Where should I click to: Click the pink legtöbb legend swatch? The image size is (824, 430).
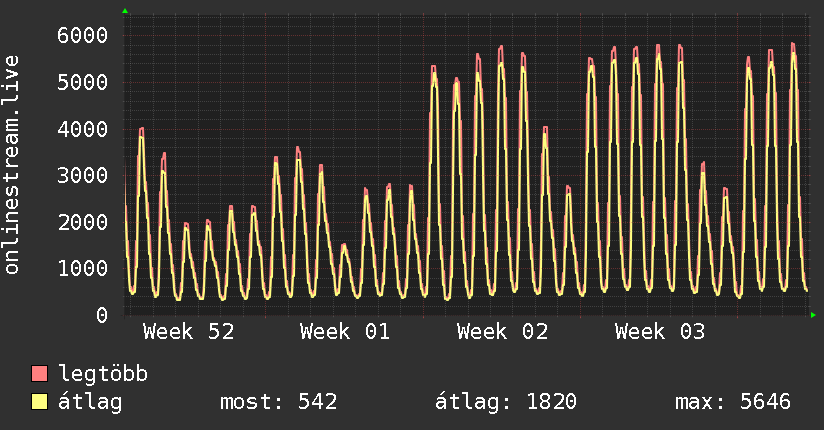coord(39,373)
